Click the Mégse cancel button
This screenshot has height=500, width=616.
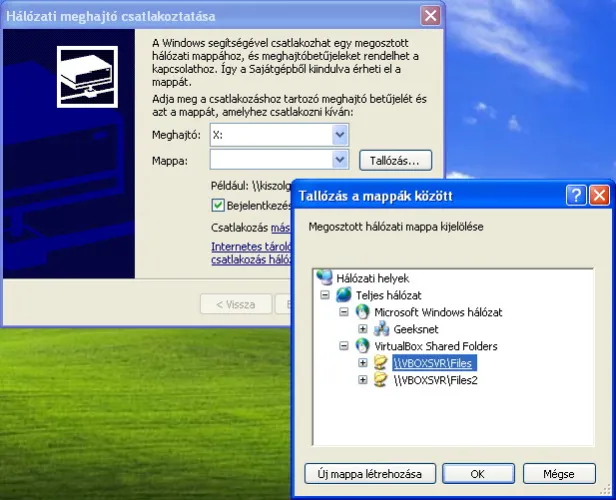559,474
